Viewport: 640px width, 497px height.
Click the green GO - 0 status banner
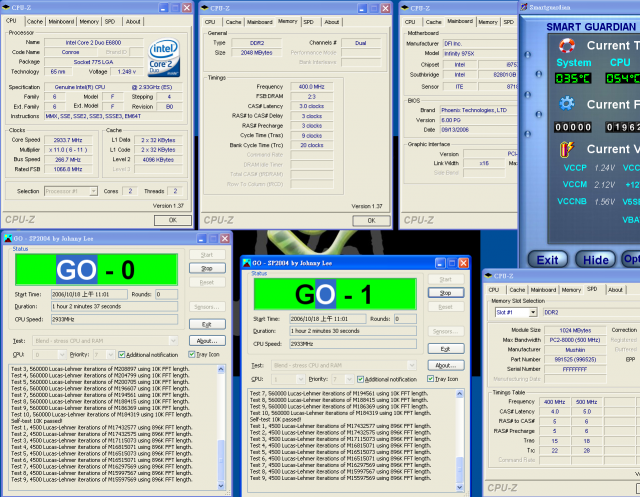96,269
